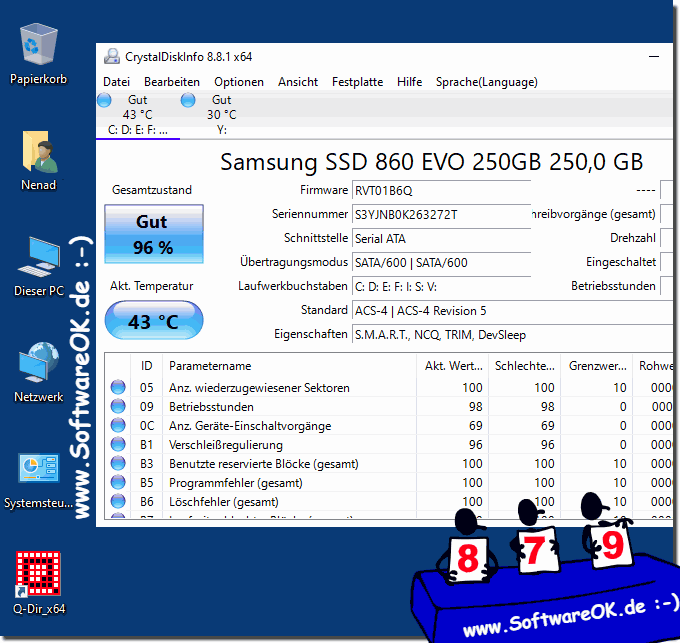
Task: Click the Schlechte... column header
Action: tap(525, 366)
